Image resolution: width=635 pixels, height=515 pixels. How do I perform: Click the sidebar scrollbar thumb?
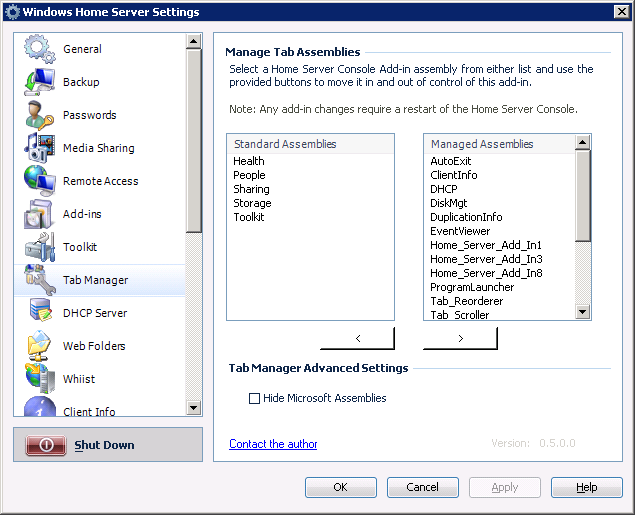(x=194, y=140)
